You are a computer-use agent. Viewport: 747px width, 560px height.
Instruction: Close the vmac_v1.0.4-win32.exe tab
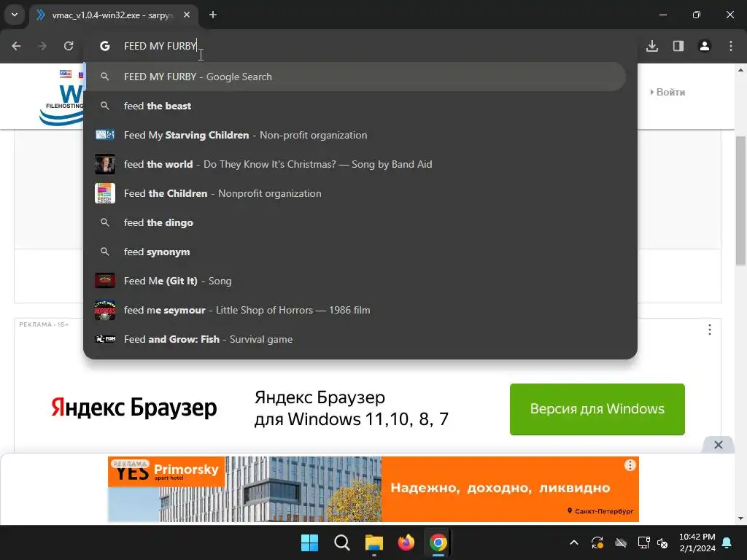click(187, 15)
